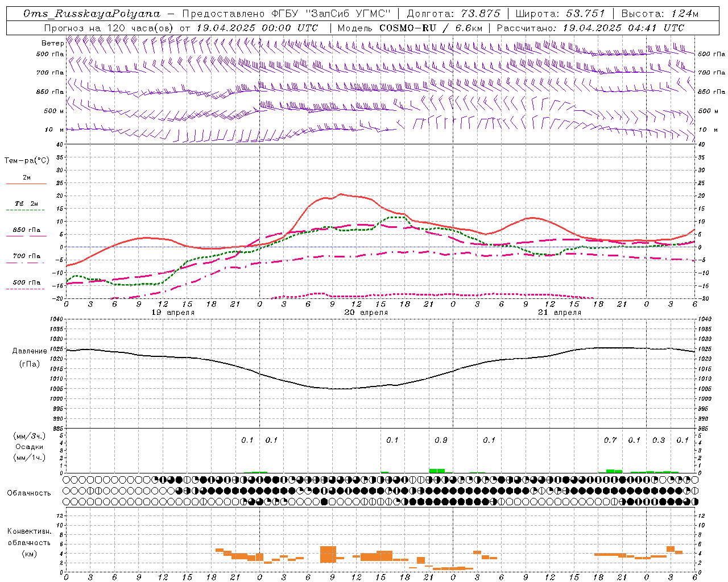The image size is (728, 582).
Task: Click the 0.3 precipitation value
Action: [x=659, y=440]
